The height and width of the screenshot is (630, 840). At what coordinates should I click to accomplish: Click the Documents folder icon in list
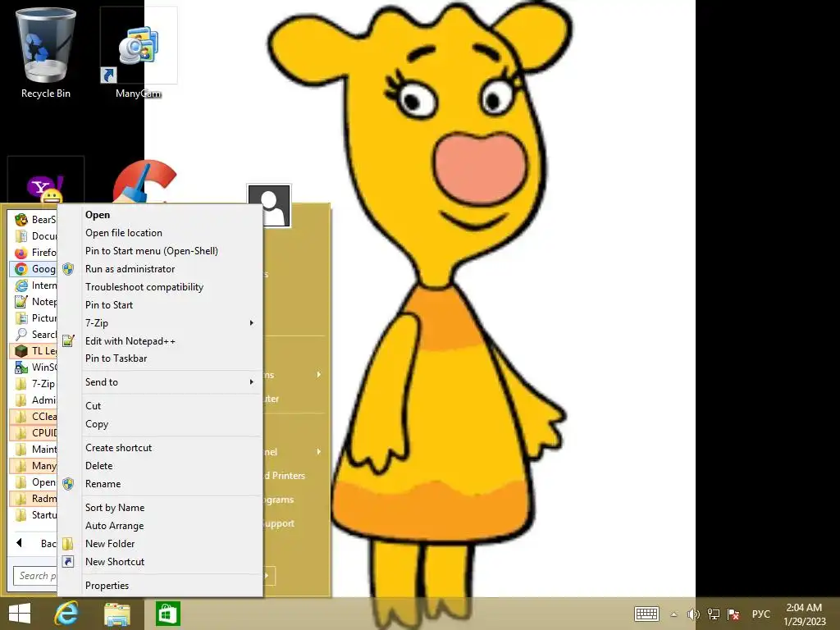pos(21,236)
